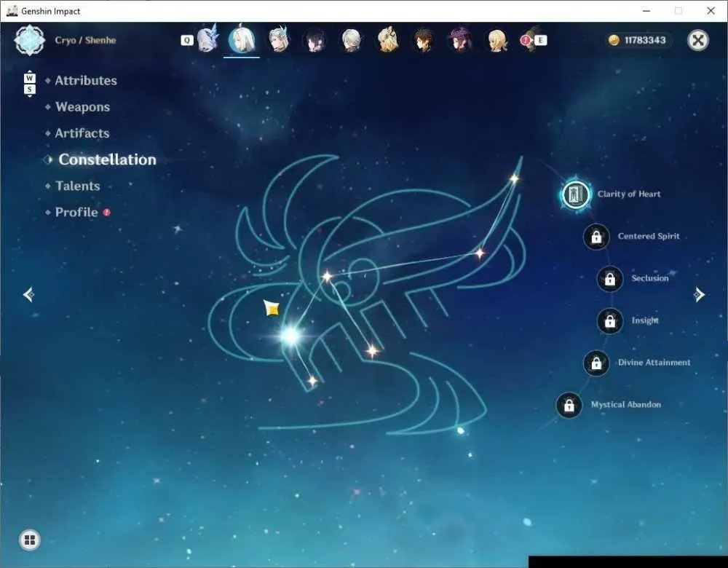The image size is (728, 568).
Task: Choose the dark-haired character portrait
Action: tap(314, 40)
